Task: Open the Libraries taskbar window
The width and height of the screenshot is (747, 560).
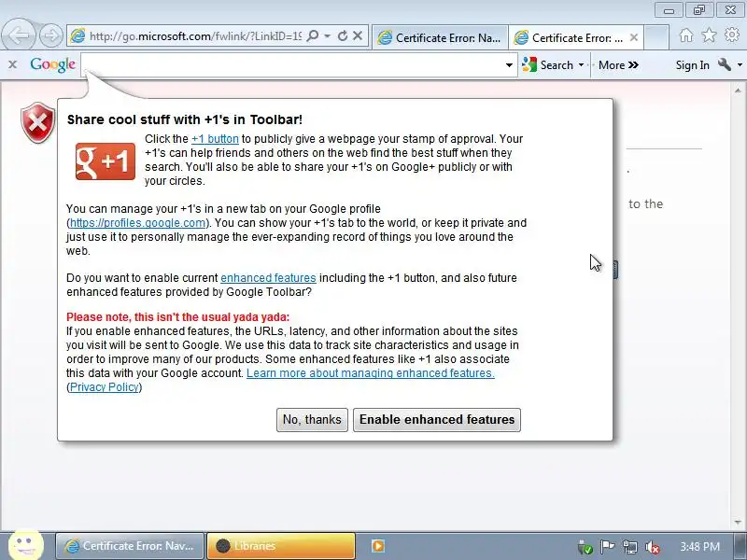Action: coord(281,546)
